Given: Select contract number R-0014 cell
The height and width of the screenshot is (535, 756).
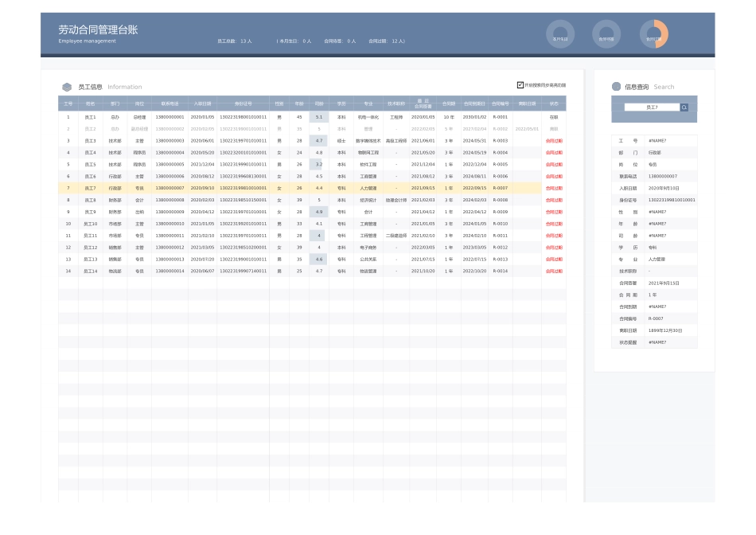Looking at the screenshot, I should [x=500, y=271].
